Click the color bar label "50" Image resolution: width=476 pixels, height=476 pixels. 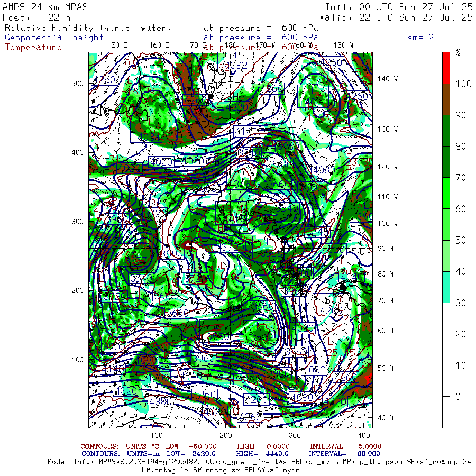tap(461, 241)
